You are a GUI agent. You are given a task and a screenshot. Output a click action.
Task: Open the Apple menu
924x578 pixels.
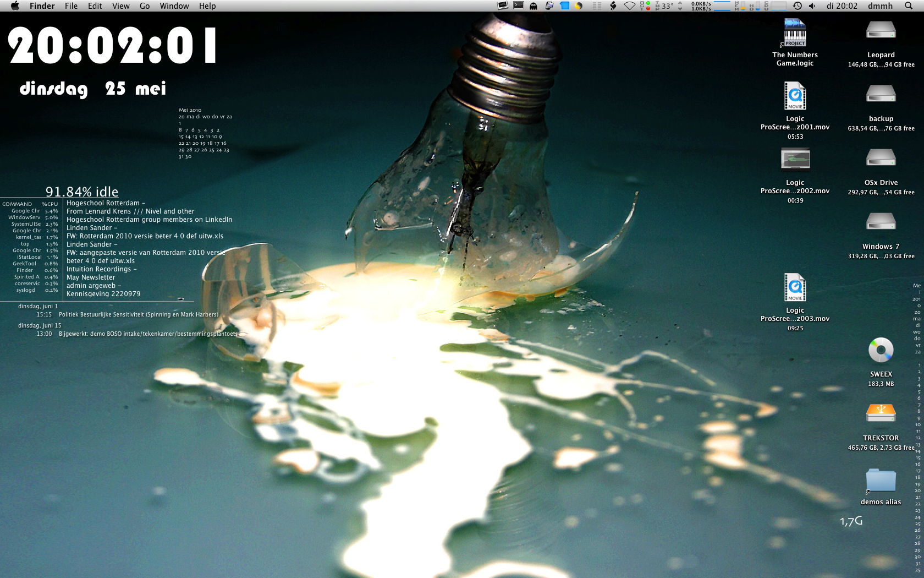[15, 6]
